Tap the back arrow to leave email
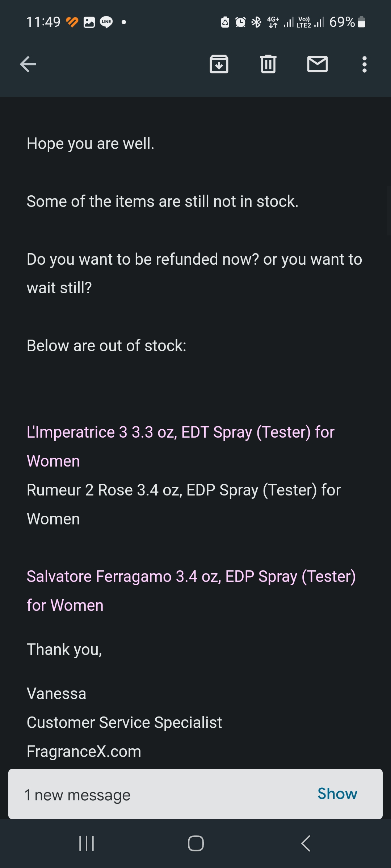 (28, 65)
